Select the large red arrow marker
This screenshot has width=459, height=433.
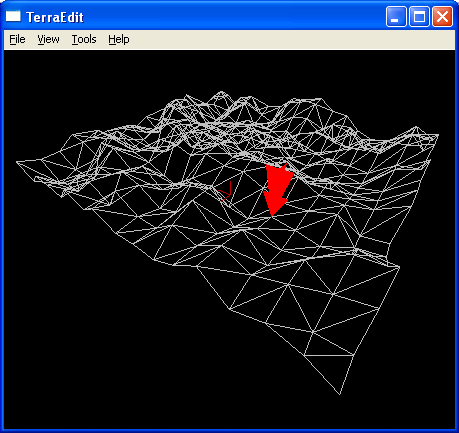pyautogui.click(x=278, y=189)
